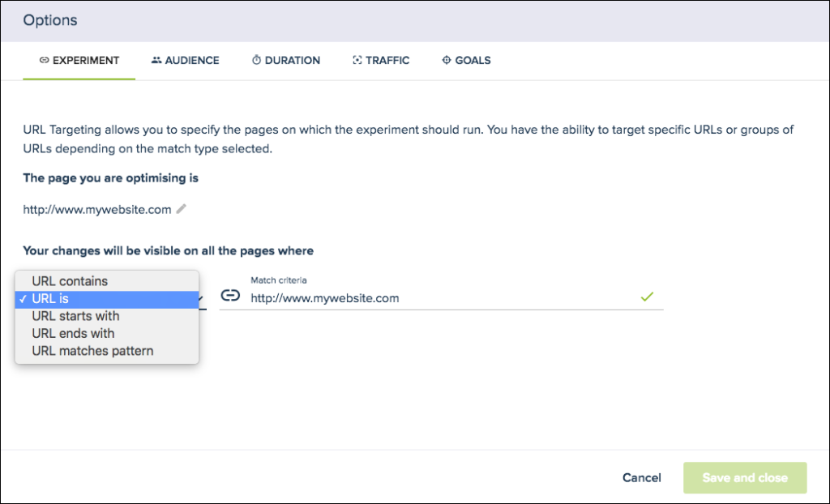Screen dimensions: 830x504
Task: Click the Cancel button
Action: 641,478
